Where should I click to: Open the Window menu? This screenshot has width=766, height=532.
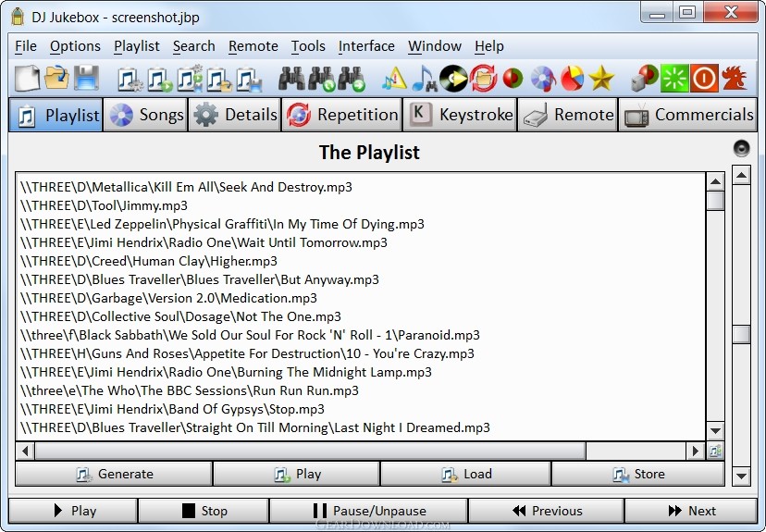(x=435, y=46)
